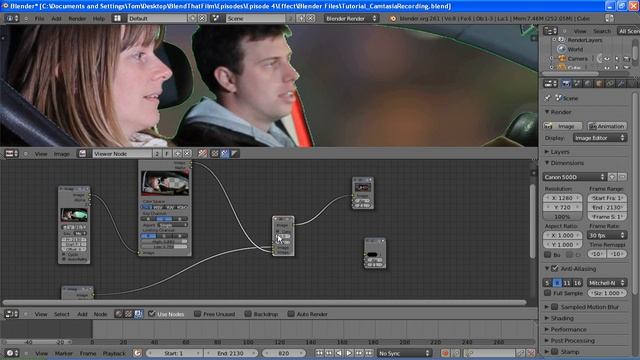Add a new scene with plus icon
640x360 pixels.
tap(301, 18)
